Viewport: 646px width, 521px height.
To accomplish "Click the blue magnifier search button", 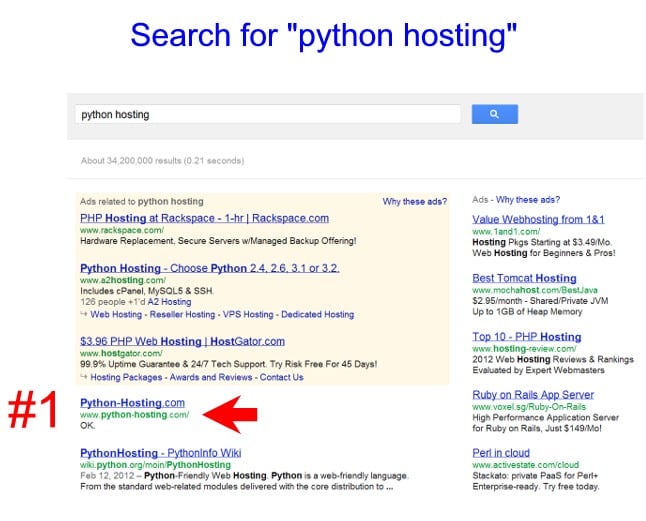I will click(x=494, y=114).
